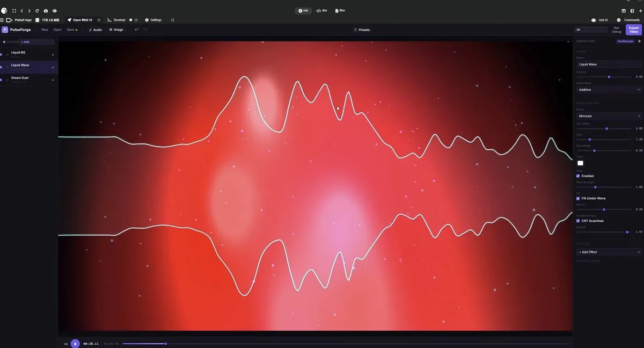The width and height of the screenshot is (644, 348).
Task: Uncheck Fill Under Wave
Action: tap(578, 199)
